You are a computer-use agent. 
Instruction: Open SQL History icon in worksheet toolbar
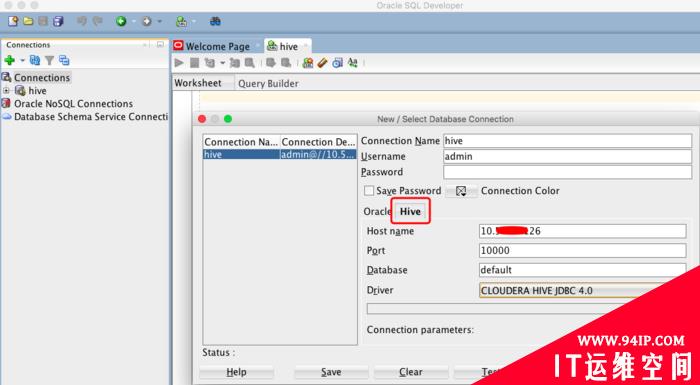pyautogui.click(x=338, y=63)
